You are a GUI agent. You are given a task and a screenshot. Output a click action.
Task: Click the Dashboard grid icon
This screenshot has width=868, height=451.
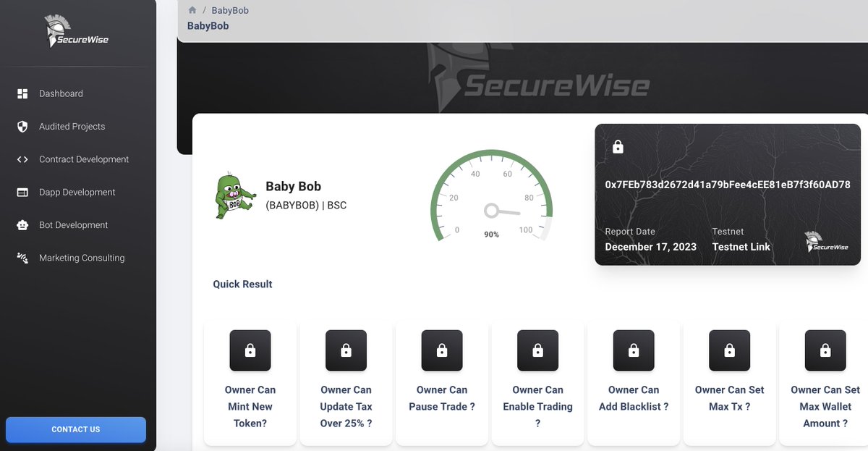(22, 93)
